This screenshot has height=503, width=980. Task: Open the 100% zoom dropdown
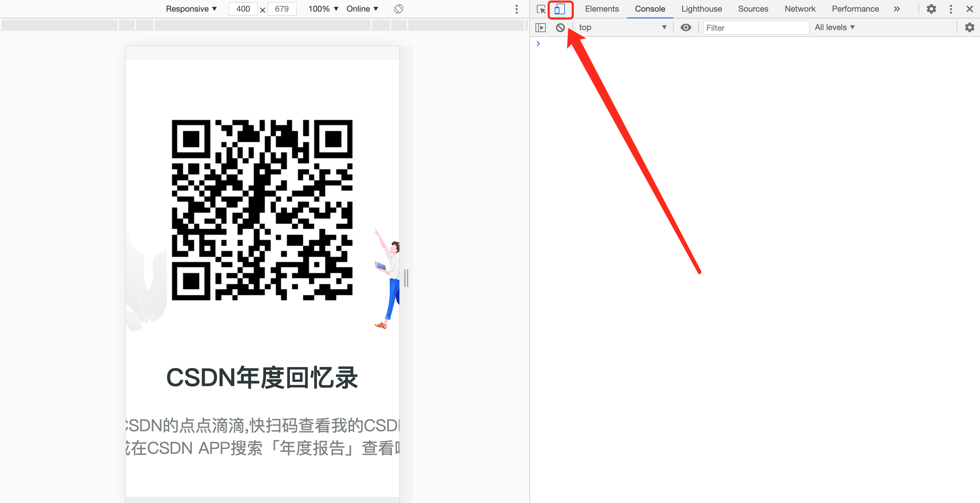pyautogui.click(x=323, y=9)
